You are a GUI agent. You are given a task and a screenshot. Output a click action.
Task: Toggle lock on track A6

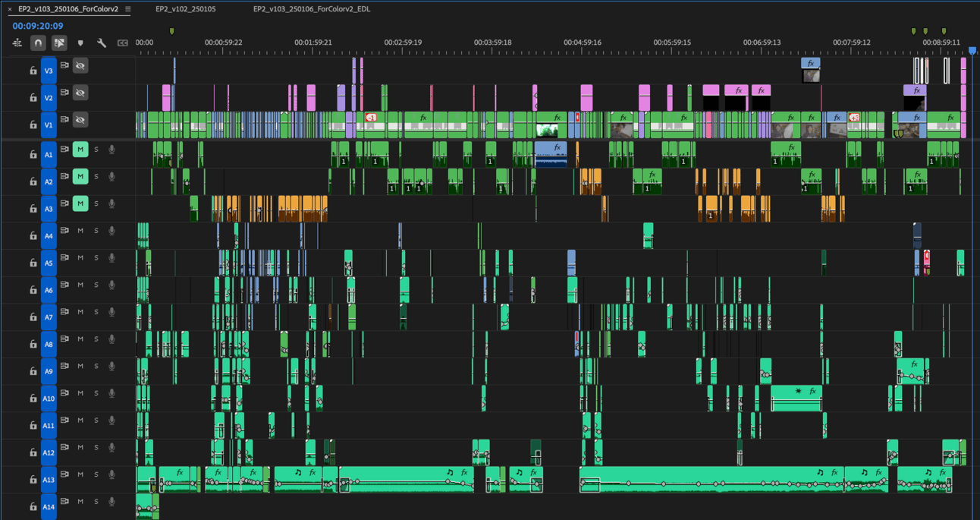pos(33,290)
